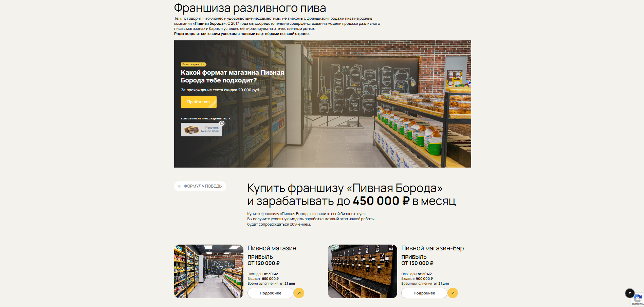The image size is (644, 307).
Task: Click green double-chevron in Ваша скидка badge
Action: click(x=202, y=64)
